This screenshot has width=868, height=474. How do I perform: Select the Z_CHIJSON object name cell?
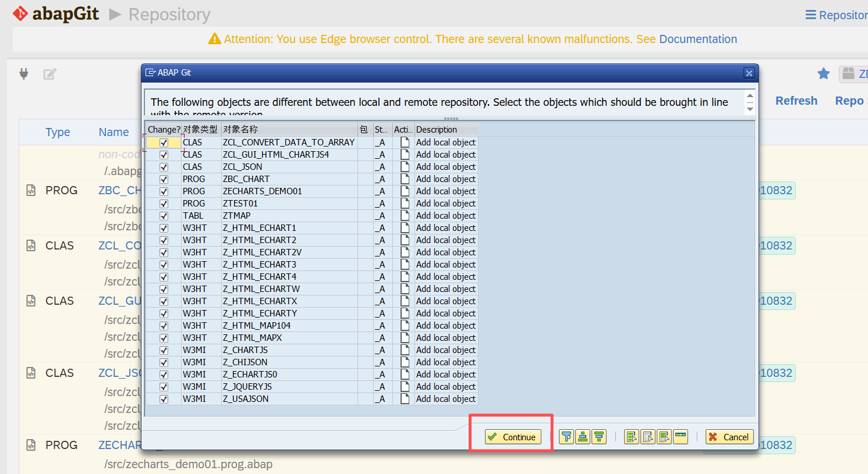click(289, 362)
